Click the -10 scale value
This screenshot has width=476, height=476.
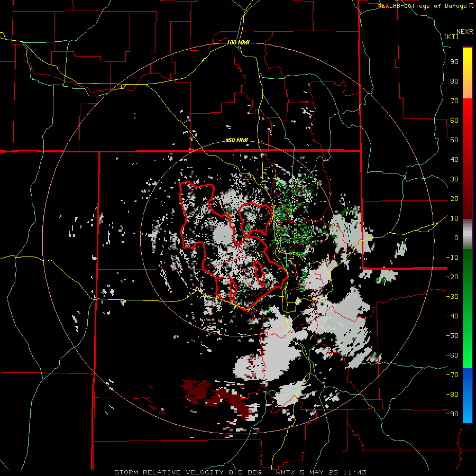452,258
